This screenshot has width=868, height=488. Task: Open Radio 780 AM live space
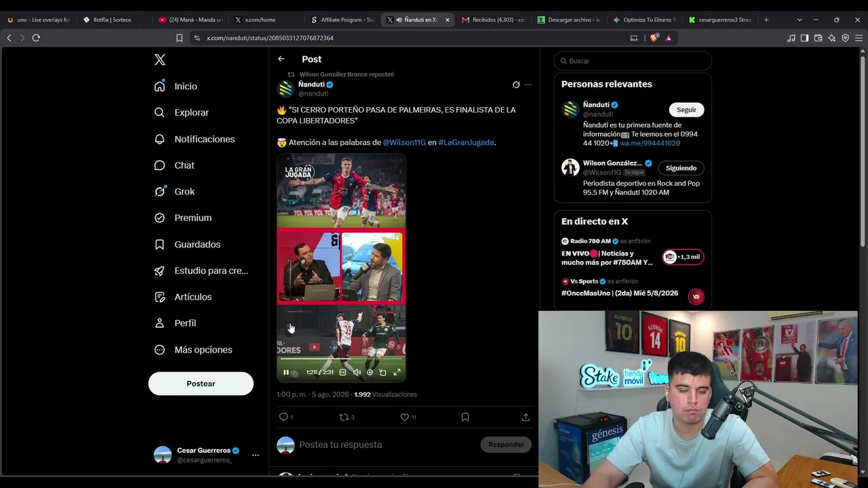633,251
